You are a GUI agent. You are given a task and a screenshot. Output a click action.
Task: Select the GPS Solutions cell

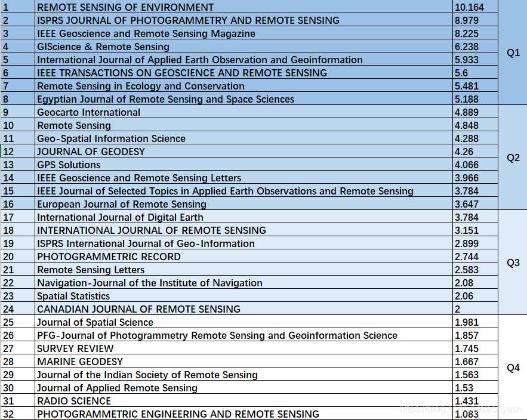click(x=244, y=164)
